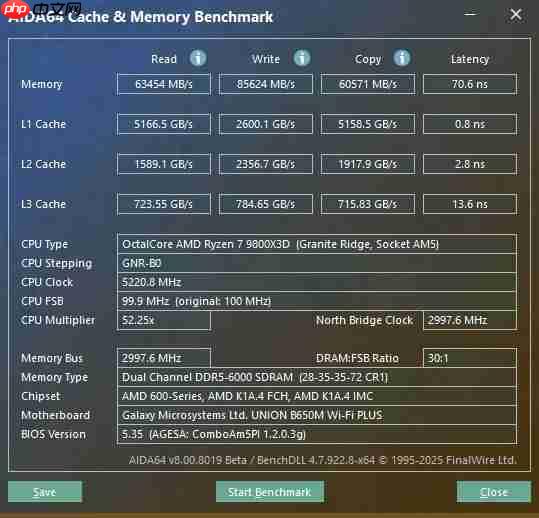Click the Close button at bottom
Image resolution: width=539 pixels, height=518 pixels.
[x=494, y=492]
